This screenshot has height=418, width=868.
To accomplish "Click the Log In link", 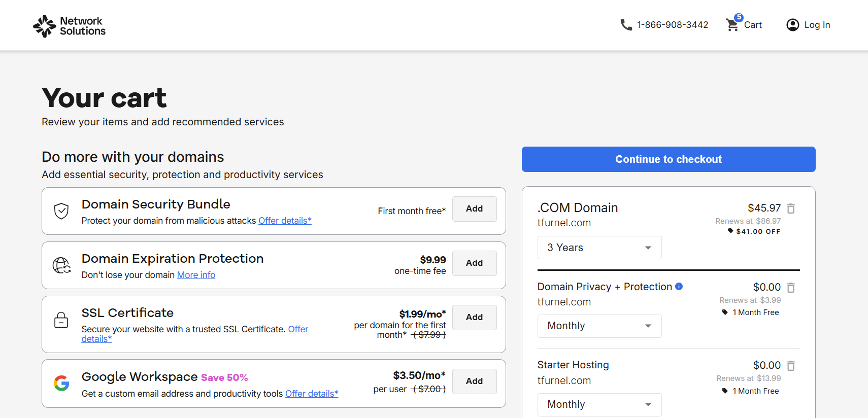I will coord(817,25).
